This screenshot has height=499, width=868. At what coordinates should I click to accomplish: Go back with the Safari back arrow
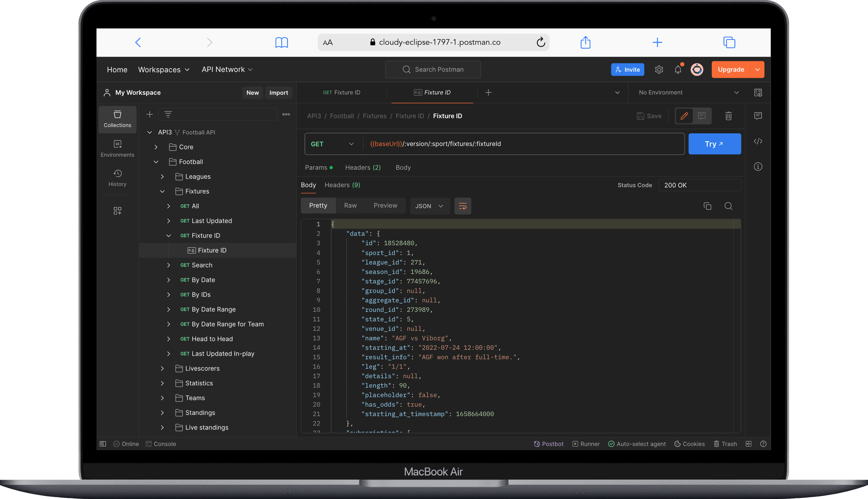tap(138, 43)
